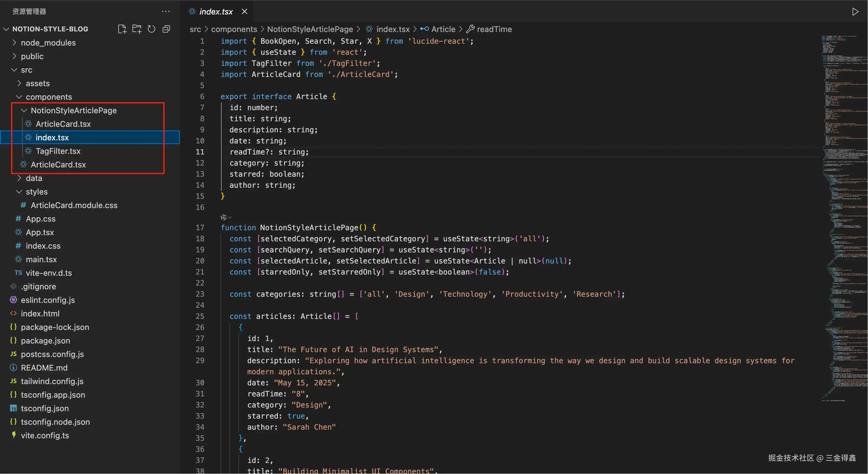The height and width of the screenshot is (474, 868).
Task: Open package.json in the explorer
Action: [46, 341]
